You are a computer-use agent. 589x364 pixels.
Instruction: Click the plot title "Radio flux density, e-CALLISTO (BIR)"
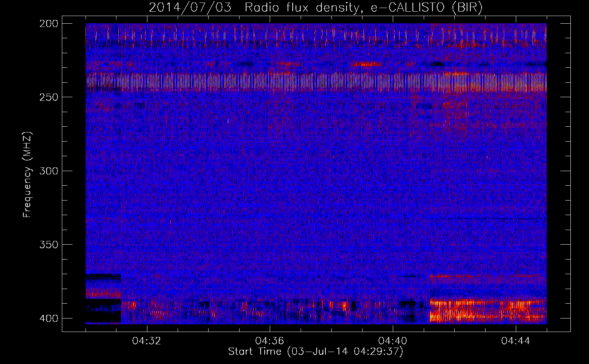tap(363, 8)
